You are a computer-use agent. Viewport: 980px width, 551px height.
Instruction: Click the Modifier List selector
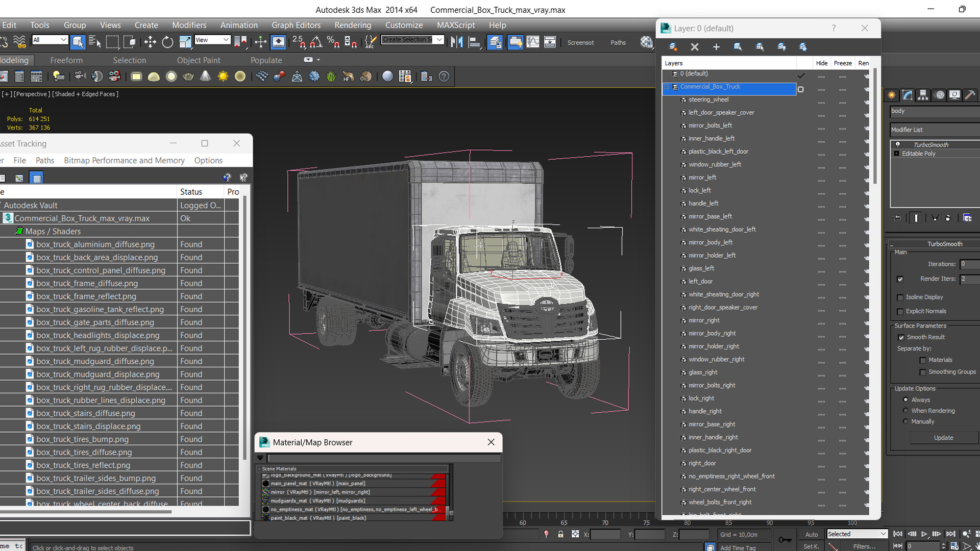[x=935, y=130]
